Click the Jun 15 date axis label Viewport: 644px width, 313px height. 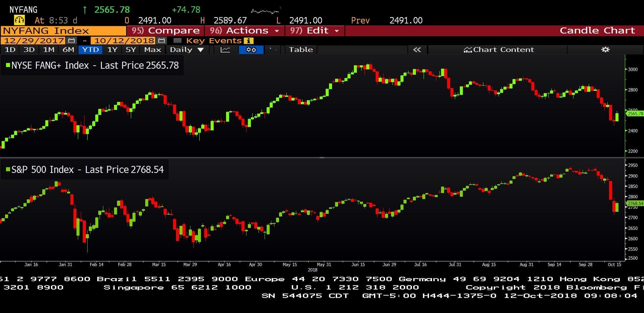click(358, 264)
